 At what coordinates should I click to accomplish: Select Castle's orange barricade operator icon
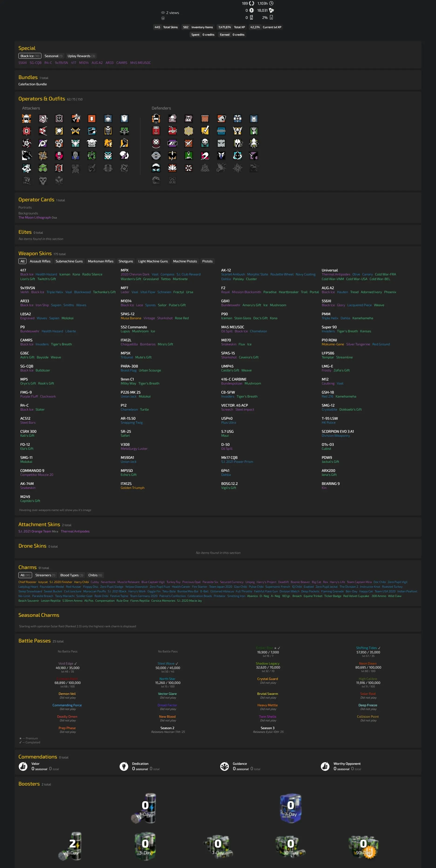click(205, 119)
